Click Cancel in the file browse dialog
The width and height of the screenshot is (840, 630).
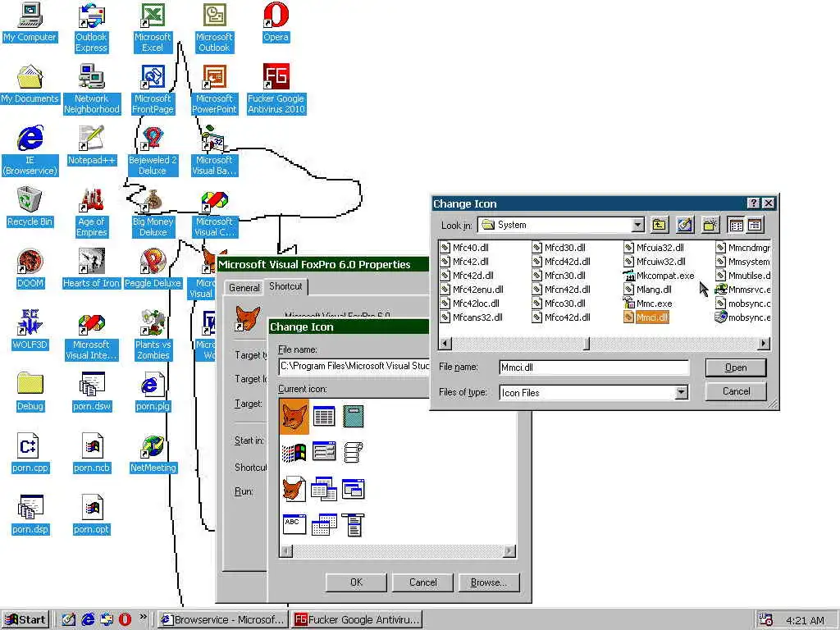coord(736,391)
